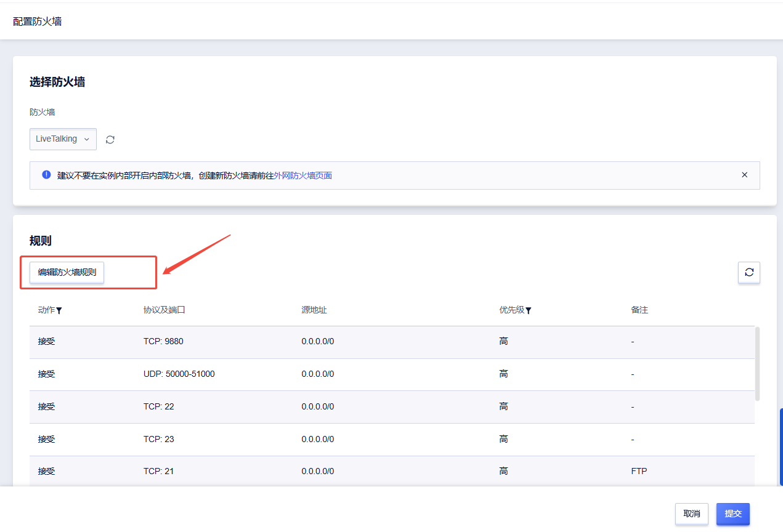Dismiss the blue info notice banner
The height and width of the screenshot is (532, 783).
point(744,175)
